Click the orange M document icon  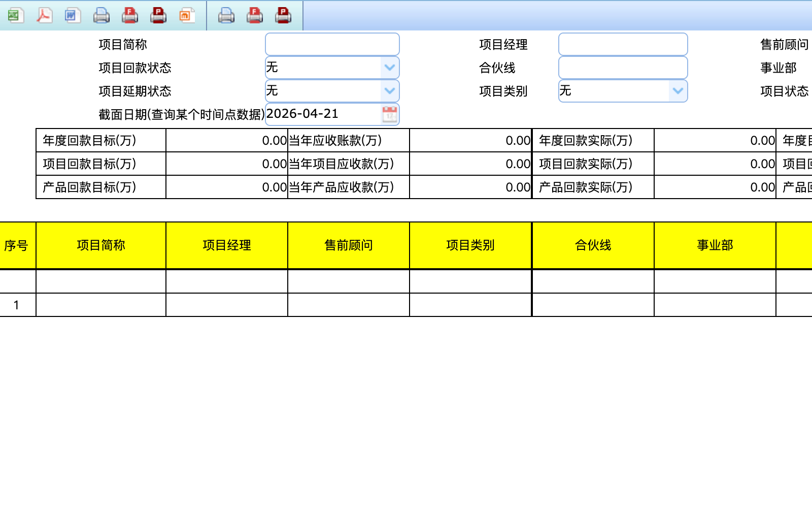(x=187, y=16)
